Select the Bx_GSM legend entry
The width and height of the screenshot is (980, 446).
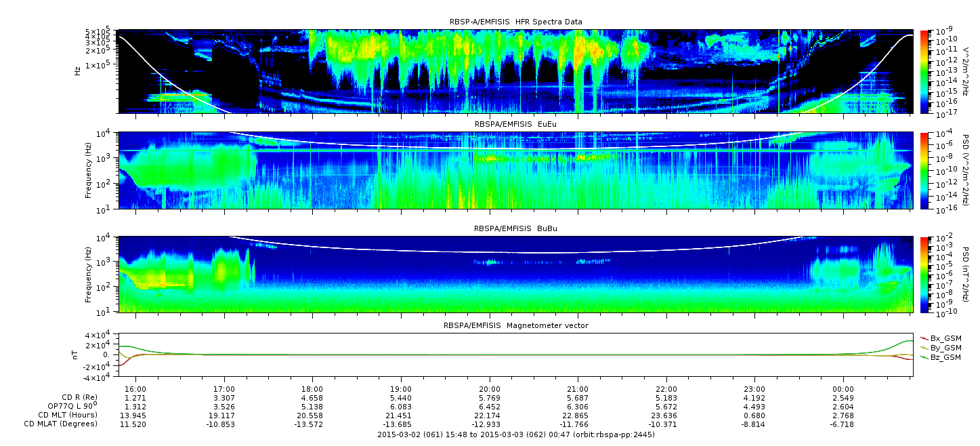click(945, 338)
